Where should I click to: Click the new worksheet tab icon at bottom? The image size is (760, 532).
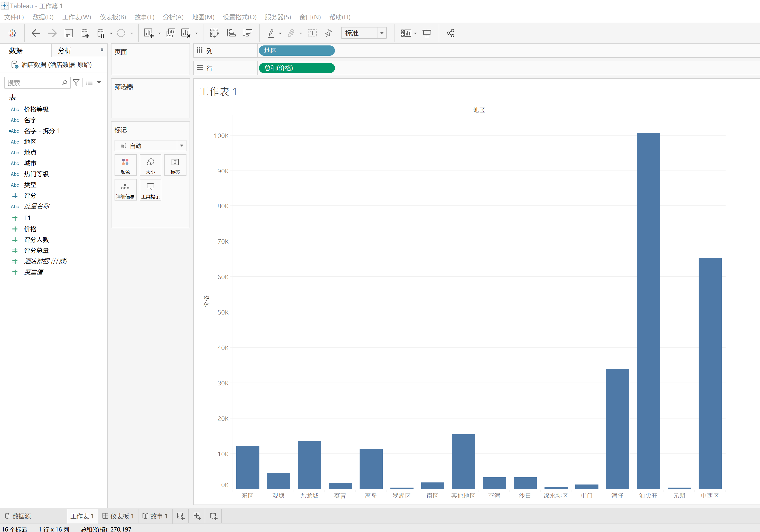pyautogui.click(x=181, y=516)
